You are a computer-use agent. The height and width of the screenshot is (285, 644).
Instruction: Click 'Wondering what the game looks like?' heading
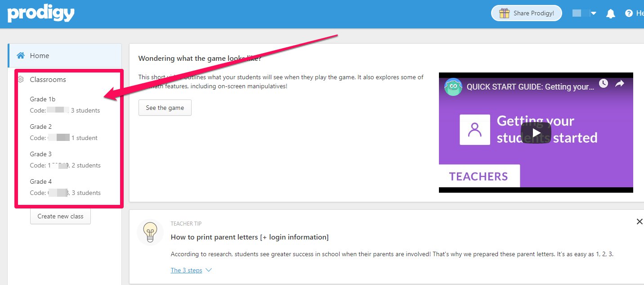click(200, 59)
